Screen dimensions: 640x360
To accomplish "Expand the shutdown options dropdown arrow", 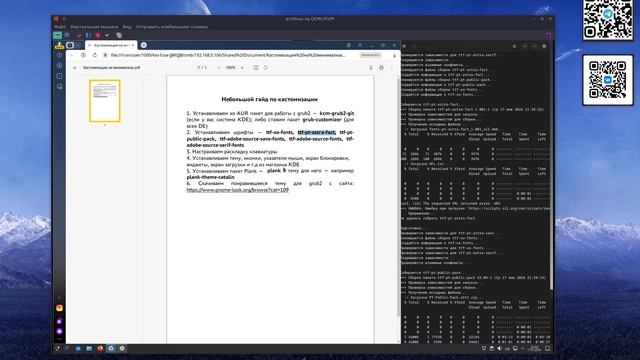I will coord(107,36).
